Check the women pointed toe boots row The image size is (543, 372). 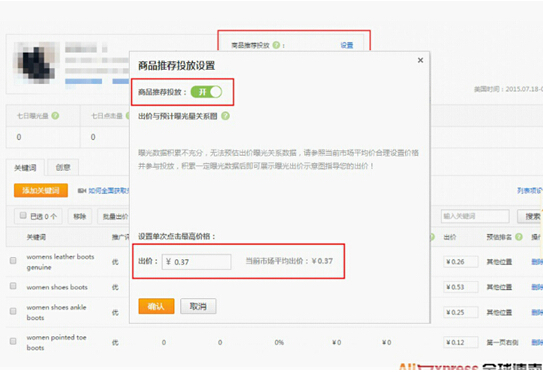coord(13,342)
